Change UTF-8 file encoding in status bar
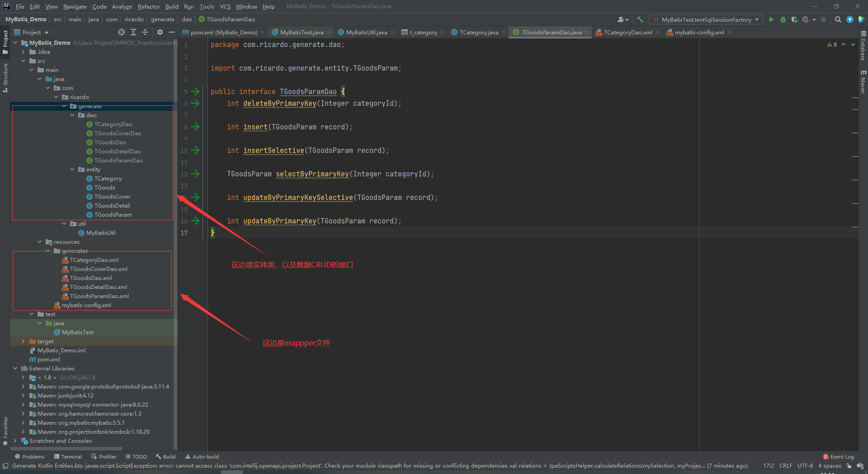 (x=805, y=466)
